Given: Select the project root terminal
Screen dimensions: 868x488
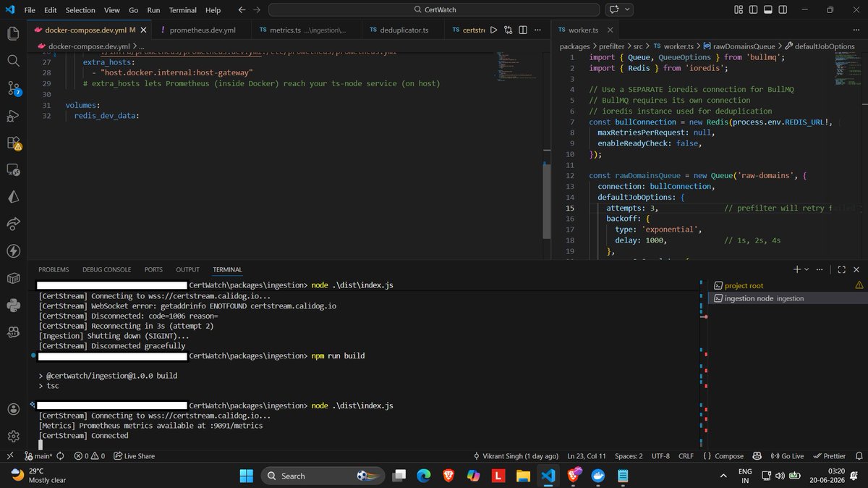Looking at the screenshot, I should (x=788, y=285).
